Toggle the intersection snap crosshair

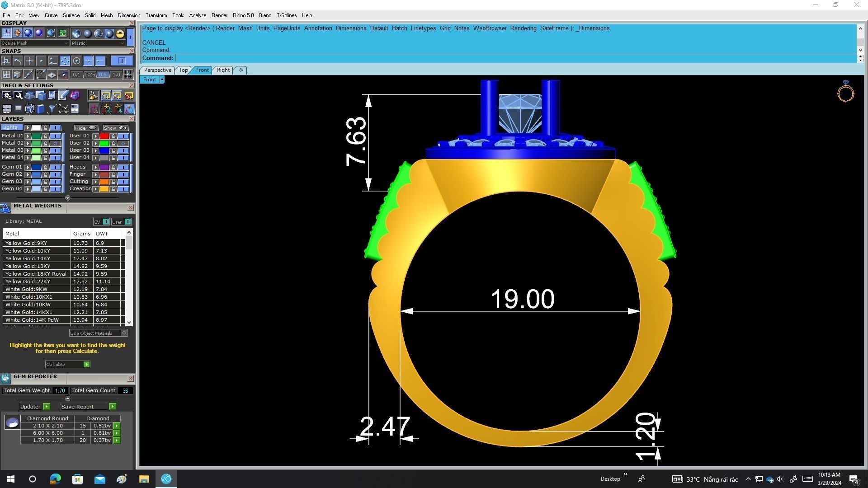point(29,61)
